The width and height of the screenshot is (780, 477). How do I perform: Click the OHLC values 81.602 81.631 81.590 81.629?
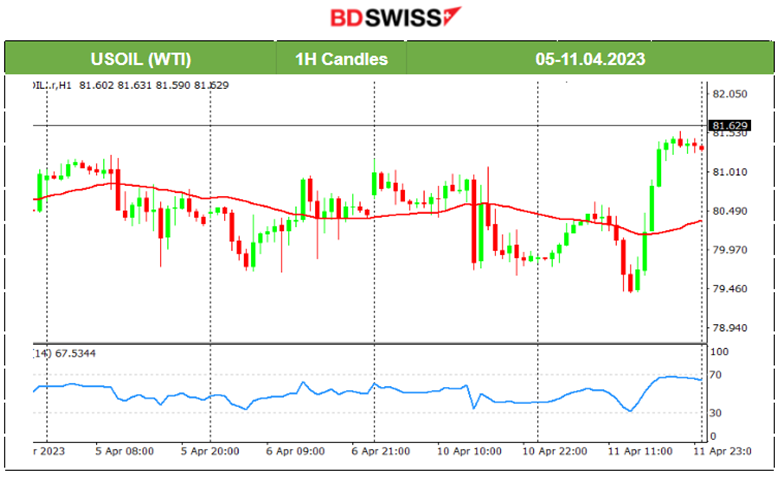click(x=154, y=86)
